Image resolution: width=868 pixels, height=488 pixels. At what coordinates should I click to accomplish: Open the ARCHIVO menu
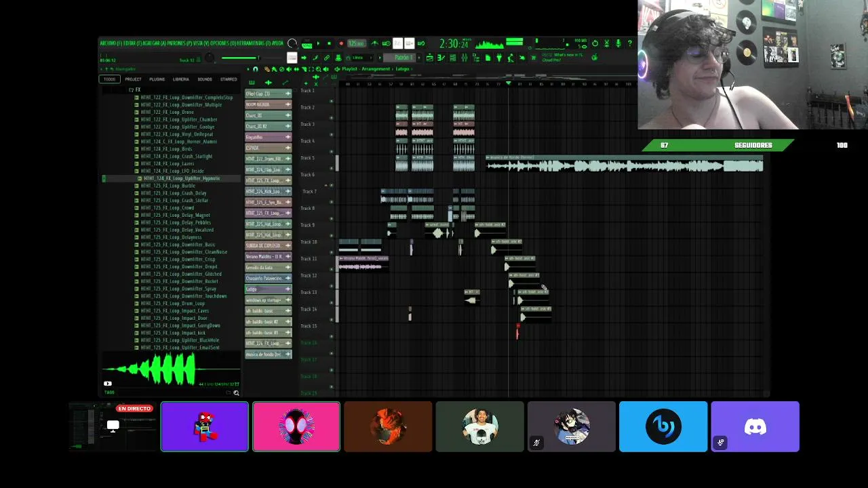coord(111,43)
